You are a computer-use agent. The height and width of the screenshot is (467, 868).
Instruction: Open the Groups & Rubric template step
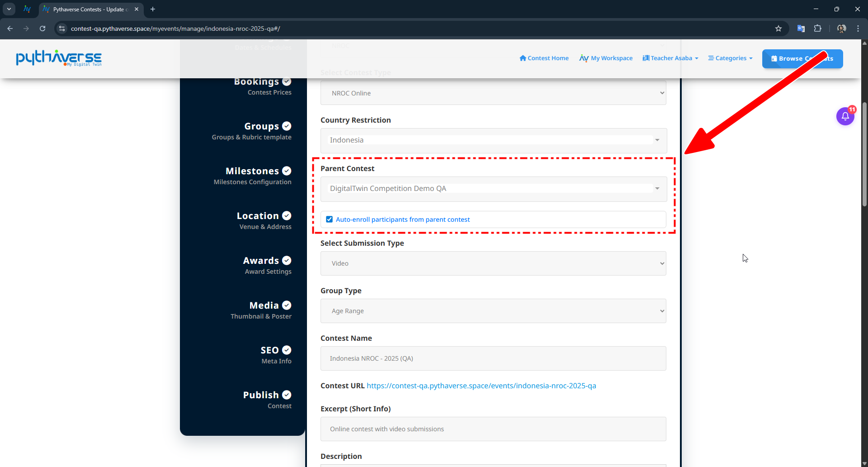251,131
